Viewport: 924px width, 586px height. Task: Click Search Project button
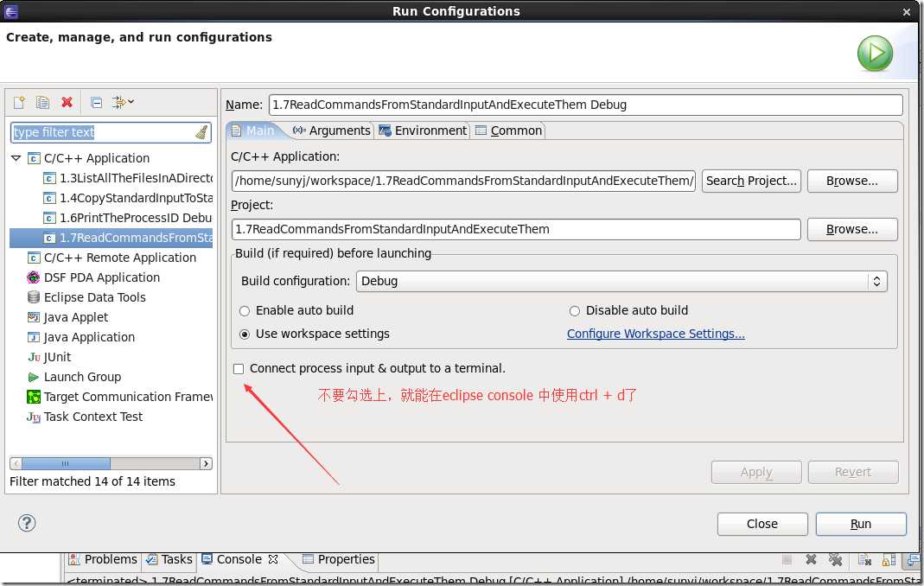751,181
